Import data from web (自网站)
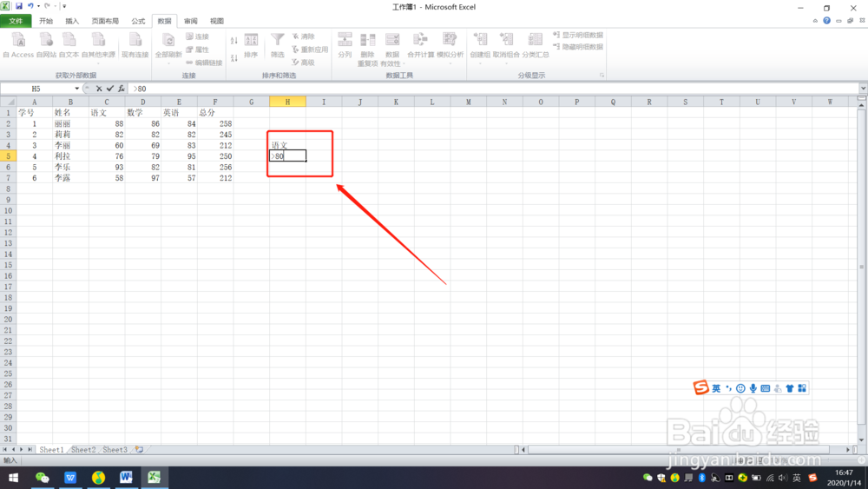Screen dimensions: 868x489 47,45
